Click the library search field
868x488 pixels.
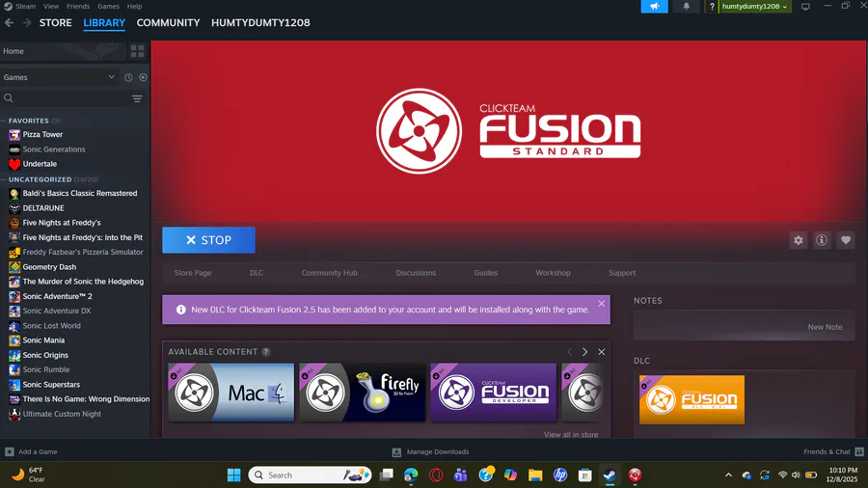(70, 98)
